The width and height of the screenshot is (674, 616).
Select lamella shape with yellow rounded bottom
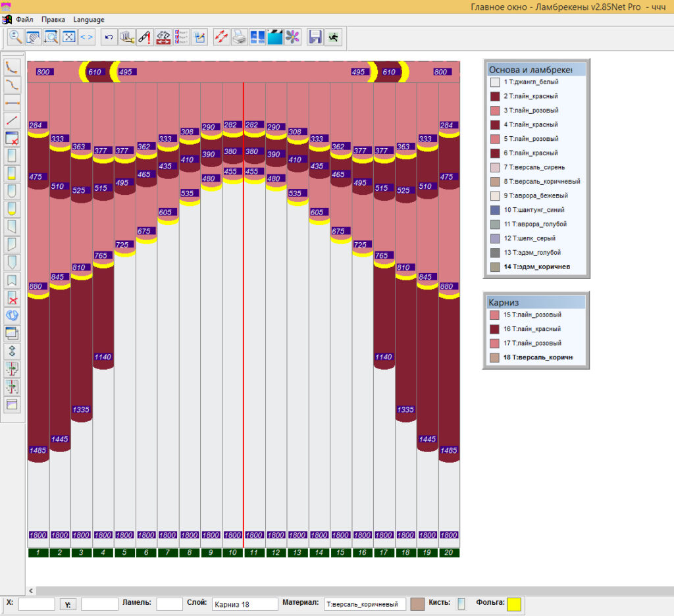pyautogui.click(x=12, y=209)
